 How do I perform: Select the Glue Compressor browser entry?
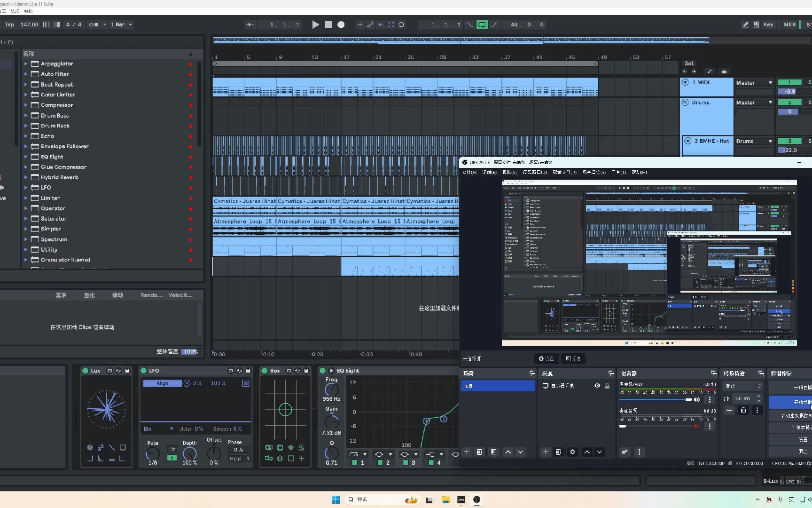(x=63, y=167)
